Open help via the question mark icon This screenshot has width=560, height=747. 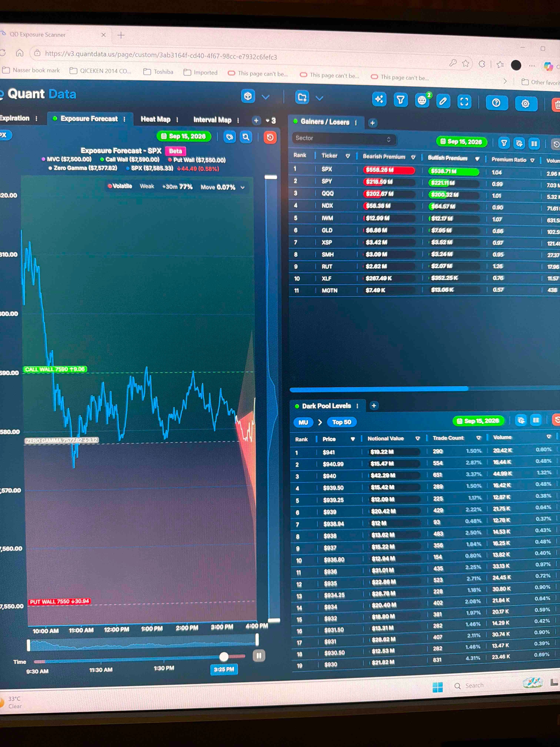(x=496, y=103)
